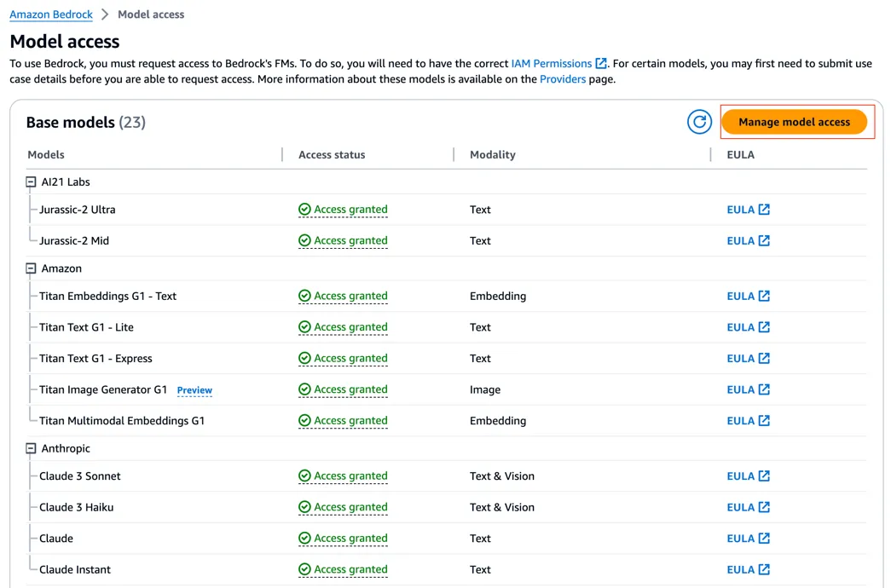Click the Base models (23) heading
Viewport: 891px width, 588px height.
86,122
